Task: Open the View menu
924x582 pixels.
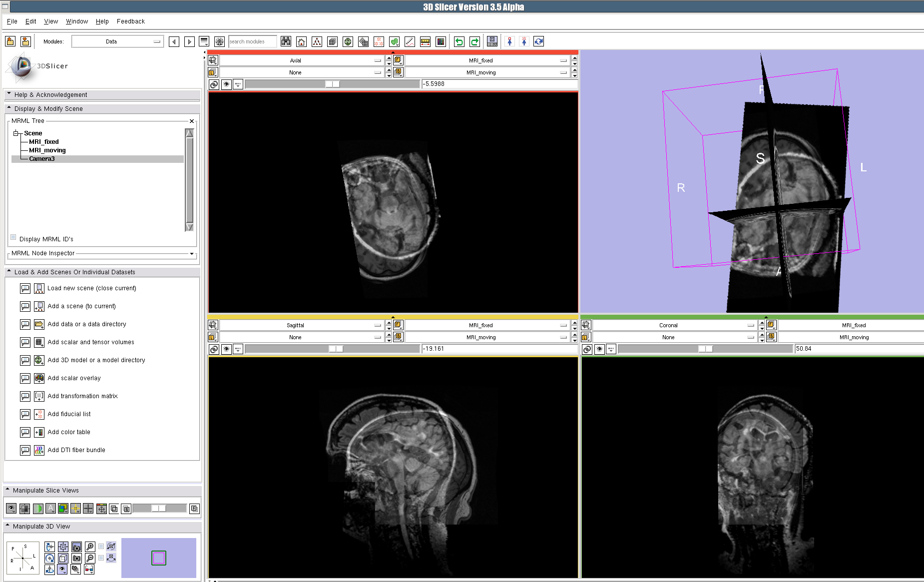Action: (51, 21)
